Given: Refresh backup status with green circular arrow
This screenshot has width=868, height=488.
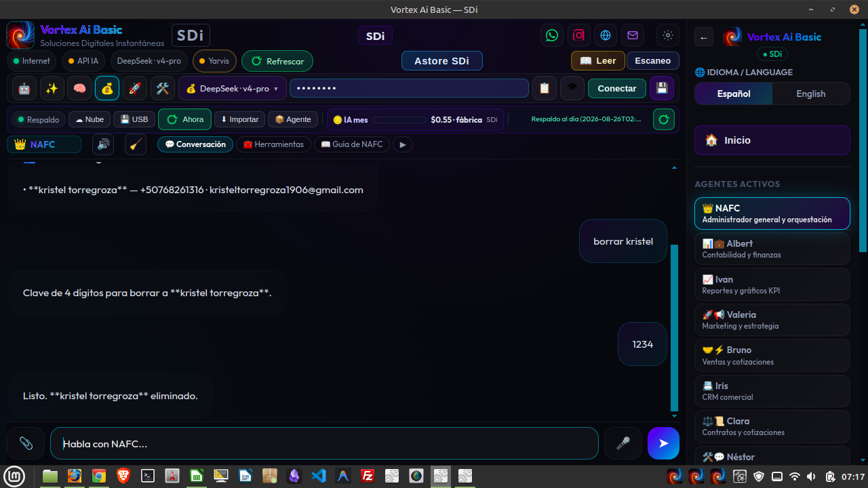Looking at the screenshot, I should (664, 119).
